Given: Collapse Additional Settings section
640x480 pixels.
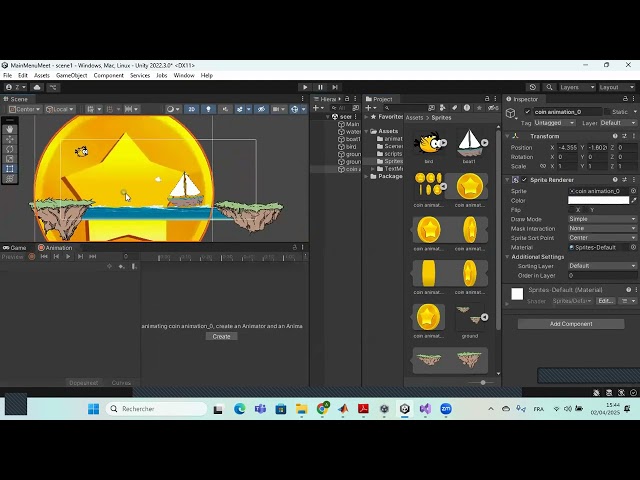Looking at the screenshot, I should click(x=507, y=257).
